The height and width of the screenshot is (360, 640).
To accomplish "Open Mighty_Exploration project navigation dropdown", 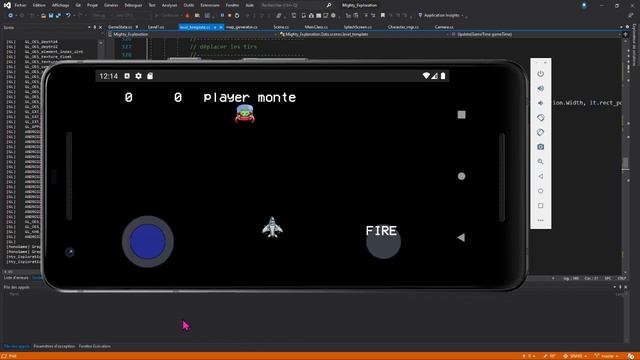I will 192,34.
